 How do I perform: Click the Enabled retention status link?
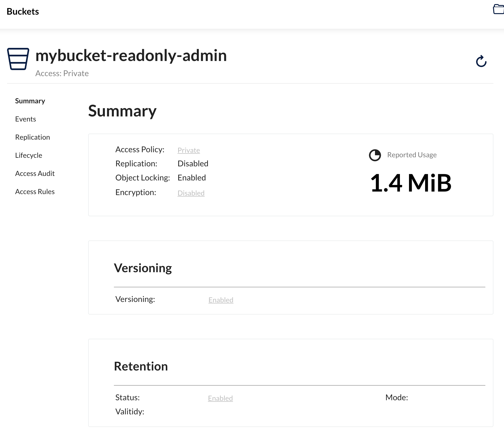coord(220,398)
